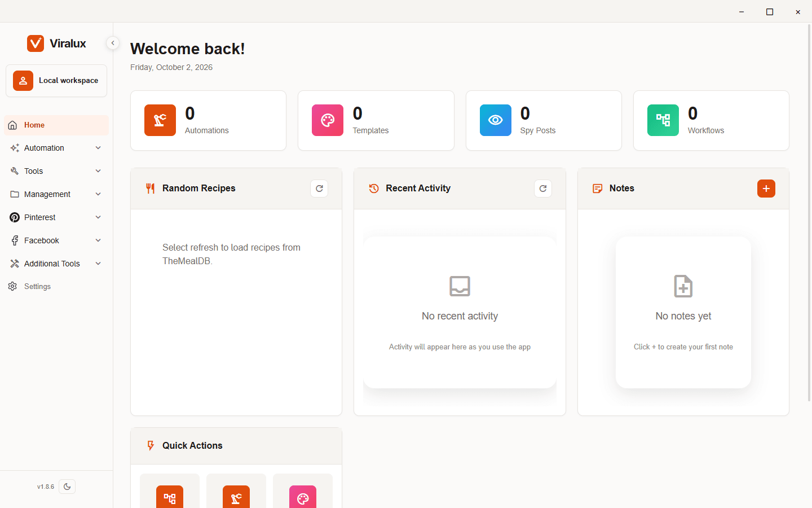The image size is (812, 508).
Task: Expand the Automation menu chevron
Action: click(98, 148)
